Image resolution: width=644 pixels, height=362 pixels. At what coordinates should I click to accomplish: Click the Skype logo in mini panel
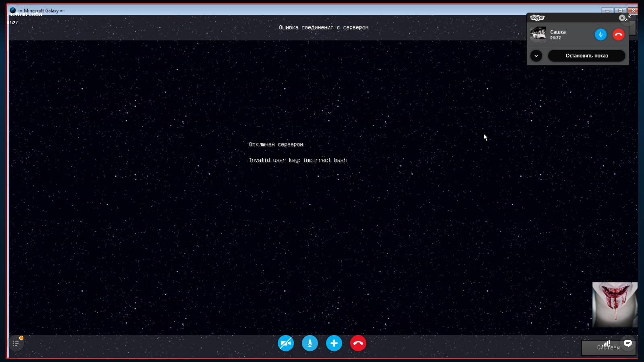[537, 18]
